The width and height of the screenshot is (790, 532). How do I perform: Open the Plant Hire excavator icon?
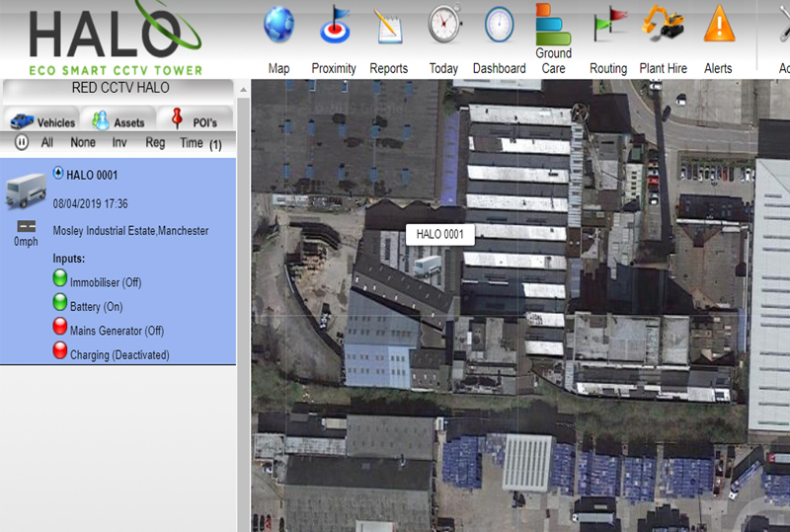point(663,22)
